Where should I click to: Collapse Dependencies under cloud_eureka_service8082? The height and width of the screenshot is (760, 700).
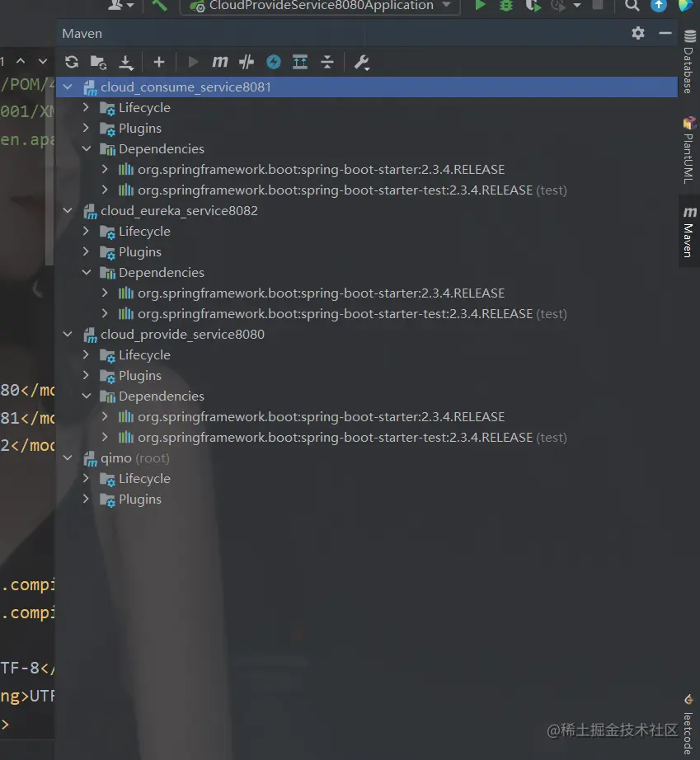tap(87, 272)
